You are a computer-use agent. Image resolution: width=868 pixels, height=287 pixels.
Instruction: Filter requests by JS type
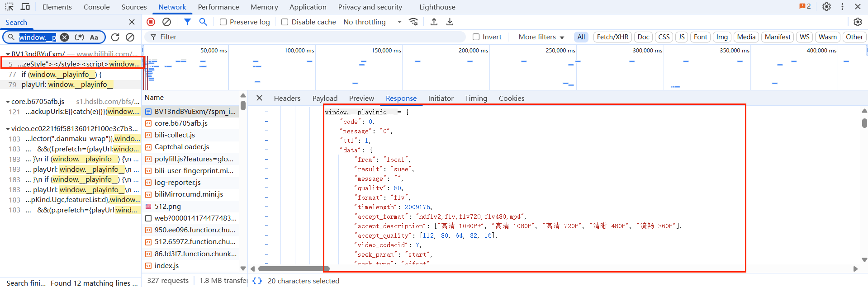681,37
